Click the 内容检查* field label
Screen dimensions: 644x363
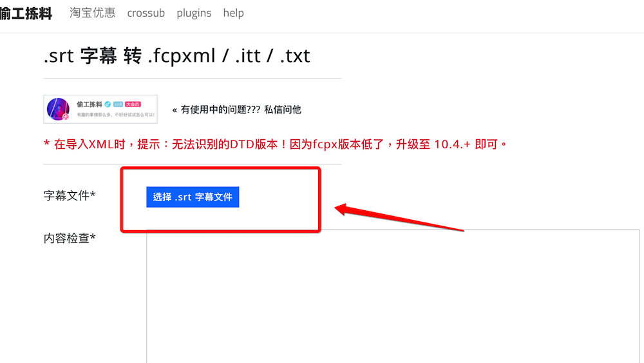click(x=70, y=238)
